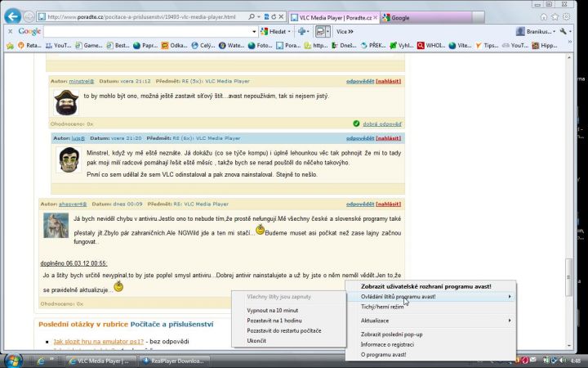Click the Google toolbar sidebar window icon
Viewport: 588px width, 368px height.
(320, 32)
